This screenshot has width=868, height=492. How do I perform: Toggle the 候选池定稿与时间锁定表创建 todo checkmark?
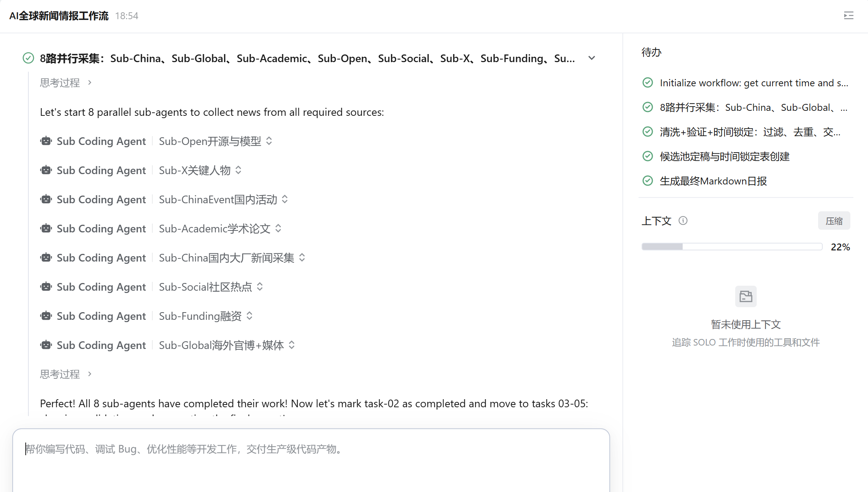(x=648, y=156)
